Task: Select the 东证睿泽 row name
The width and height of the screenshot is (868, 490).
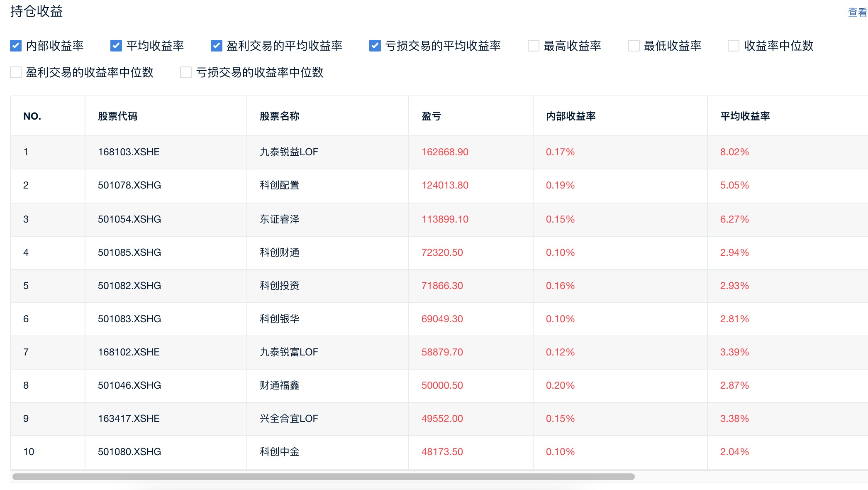Action: tap(280, 219)
